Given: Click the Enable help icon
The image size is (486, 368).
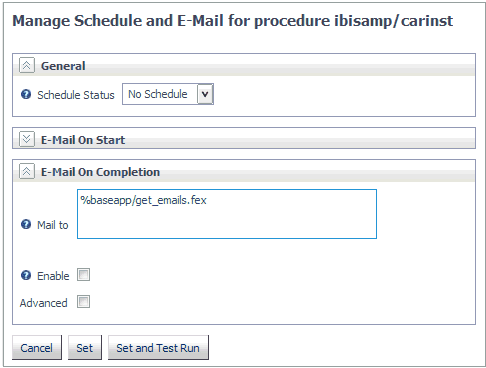Looking at the screenshot, I should (x=26, y=275).
